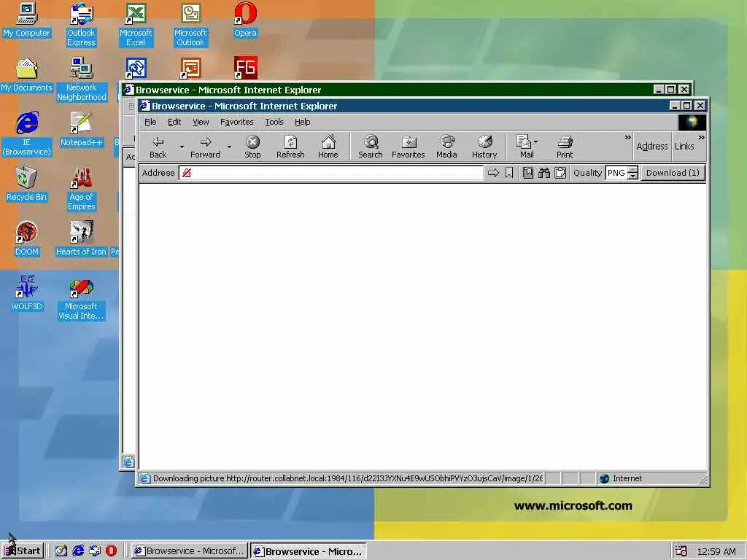Click Show Desktop in Quick Launch
The width and height of the screenshot is (747, 560).
(61, 551)
